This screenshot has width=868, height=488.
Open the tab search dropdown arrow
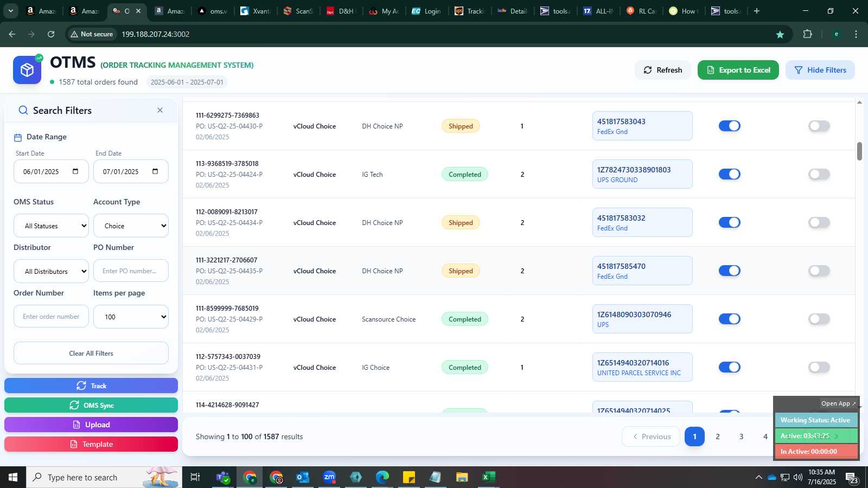click(x=10, y=11)
